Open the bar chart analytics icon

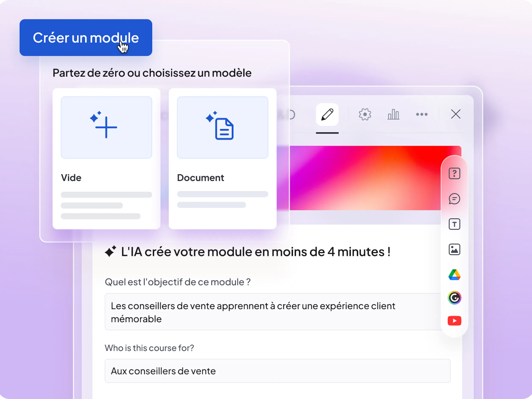click(393, 115)
